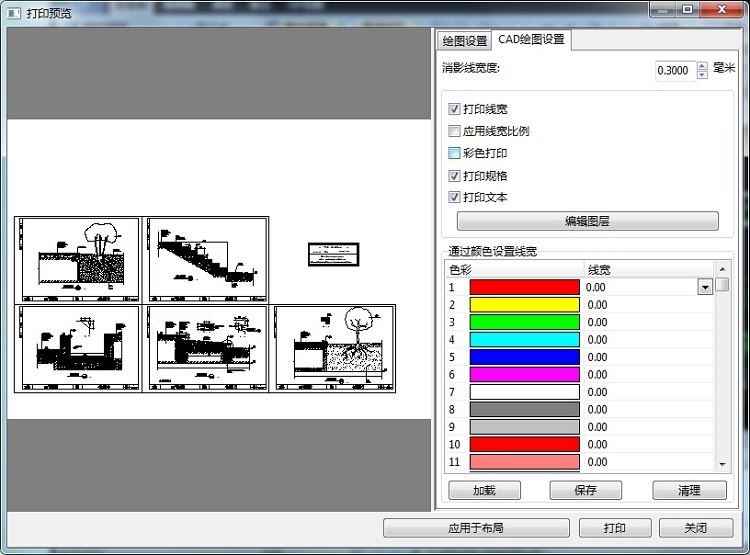
Task: Toggle the 彩色打印 checkbox
Action: (455, 153)
